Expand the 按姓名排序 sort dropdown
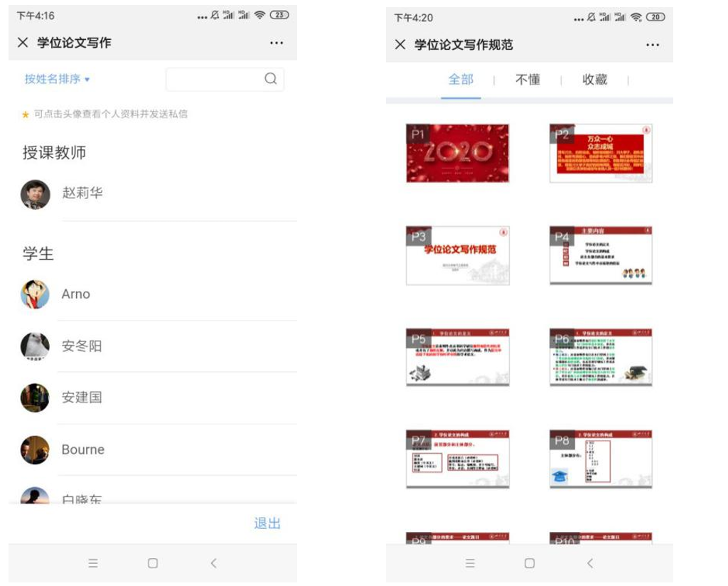This screenshot has width=728, height=586. tap(57, 79)
